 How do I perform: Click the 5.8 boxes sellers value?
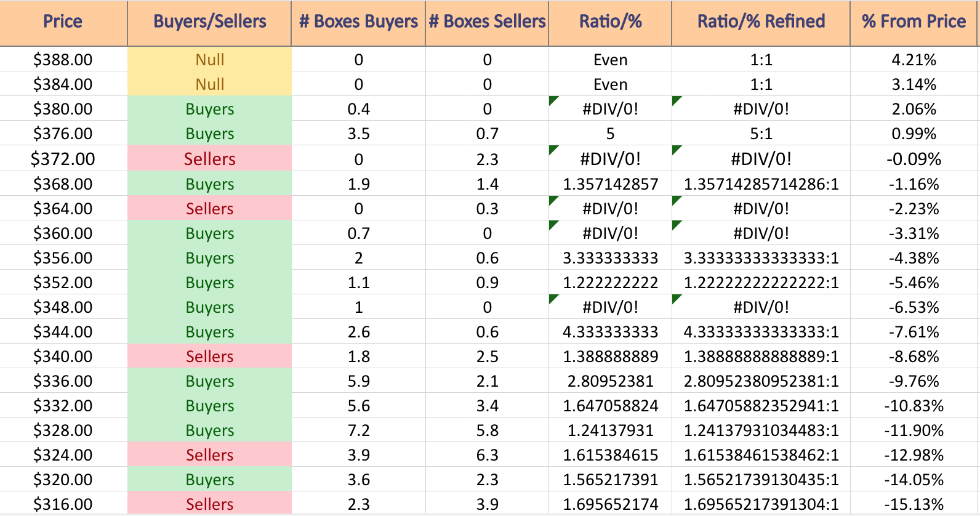point(487,430)
